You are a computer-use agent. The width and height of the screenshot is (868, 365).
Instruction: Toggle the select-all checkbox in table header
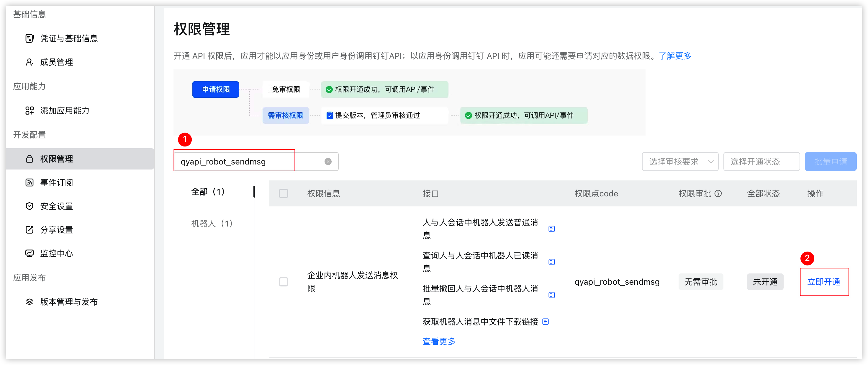[283, 193]
